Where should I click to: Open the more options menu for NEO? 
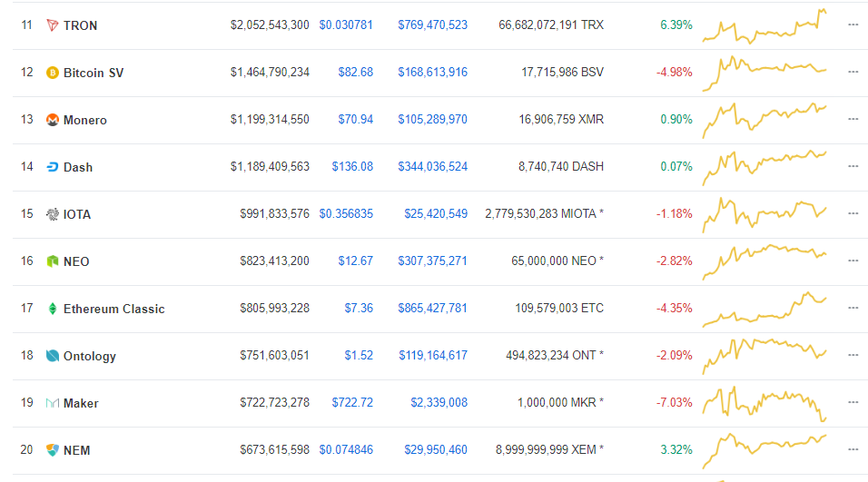click(x=853, y=261)
